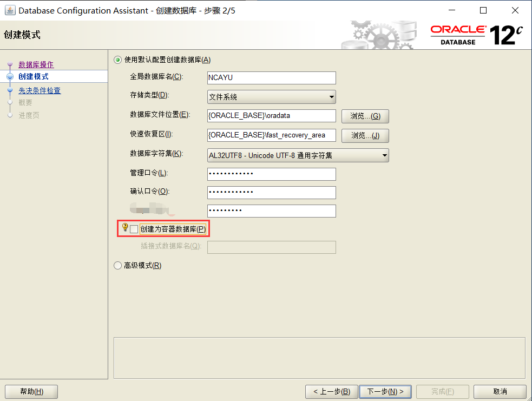Enable 创建为容器数据库 checkbox
Viewport: 532px width, 401px height.
coord(134,229)
